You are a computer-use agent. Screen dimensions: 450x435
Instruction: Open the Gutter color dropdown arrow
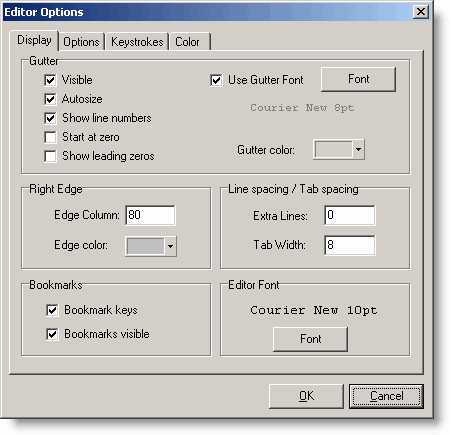pyautogui.click(x=358, y=149)
